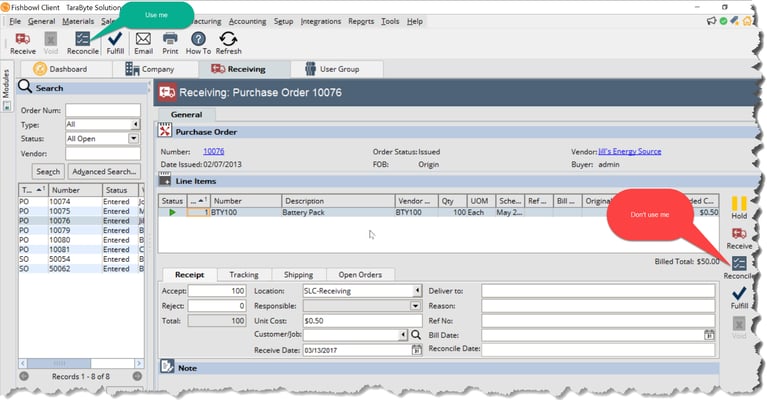Go to previous records page arrow
Screen dimensions: 767x400
[24, 376]
